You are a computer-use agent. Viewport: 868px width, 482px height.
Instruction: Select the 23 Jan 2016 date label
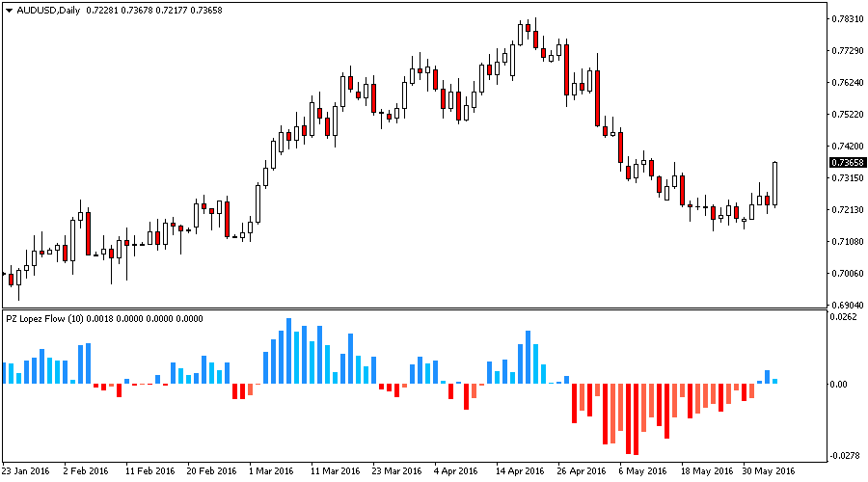(25, 471)
